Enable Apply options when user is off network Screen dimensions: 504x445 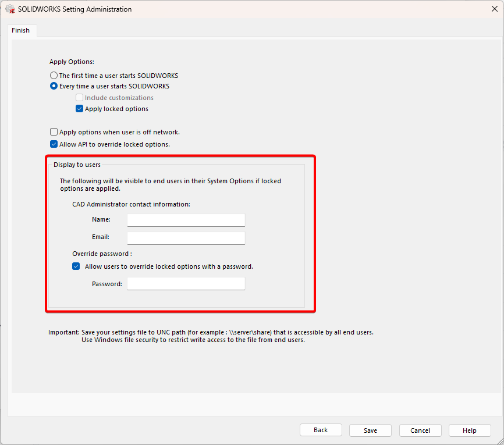pyautogui.click(x=54, y=132)
